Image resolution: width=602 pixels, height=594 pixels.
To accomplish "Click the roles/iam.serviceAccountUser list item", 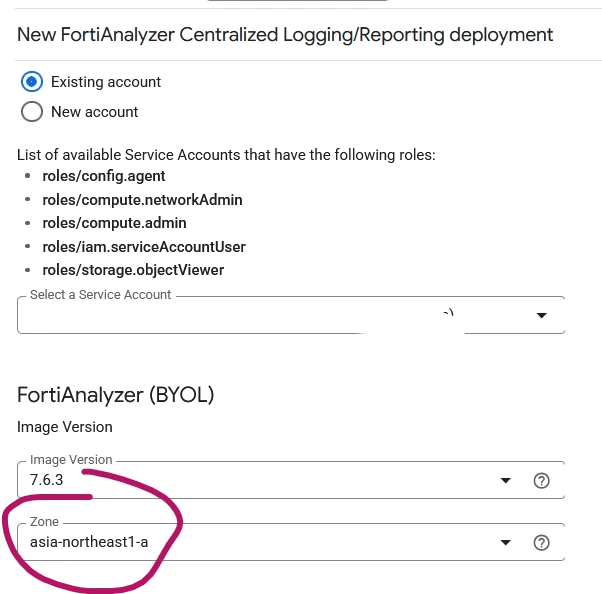I will [x=144, y=247].
